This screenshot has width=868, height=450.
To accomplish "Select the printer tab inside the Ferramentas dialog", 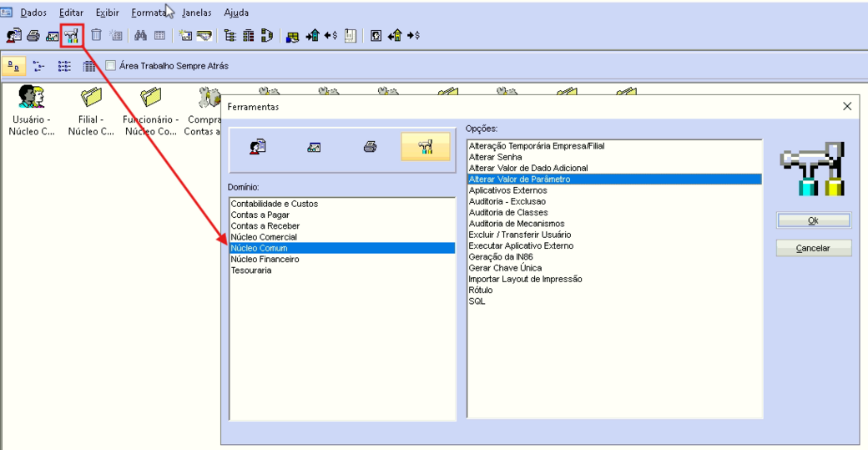I will click(x=370, y=147).
